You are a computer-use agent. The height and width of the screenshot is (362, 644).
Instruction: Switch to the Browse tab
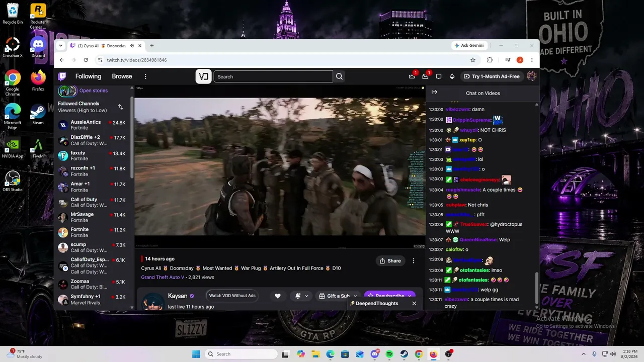[x=122, y=76]
